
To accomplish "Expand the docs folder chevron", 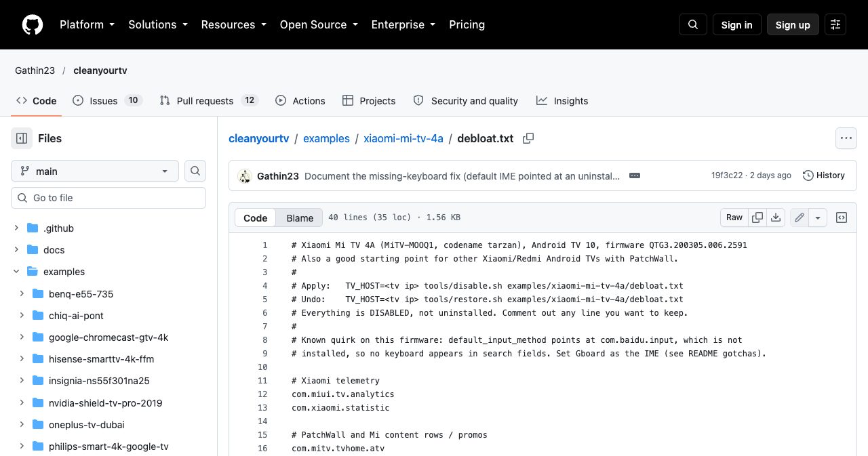I will [x=16, y=250].
